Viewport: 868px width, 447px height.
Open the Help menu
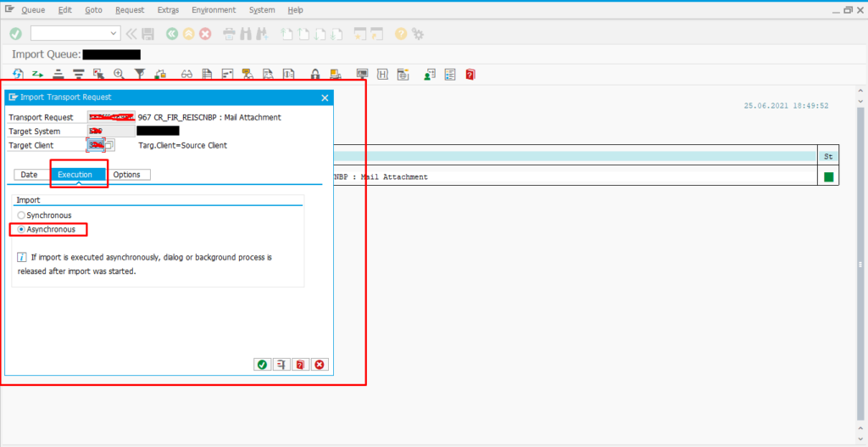[x=296, y=10]
